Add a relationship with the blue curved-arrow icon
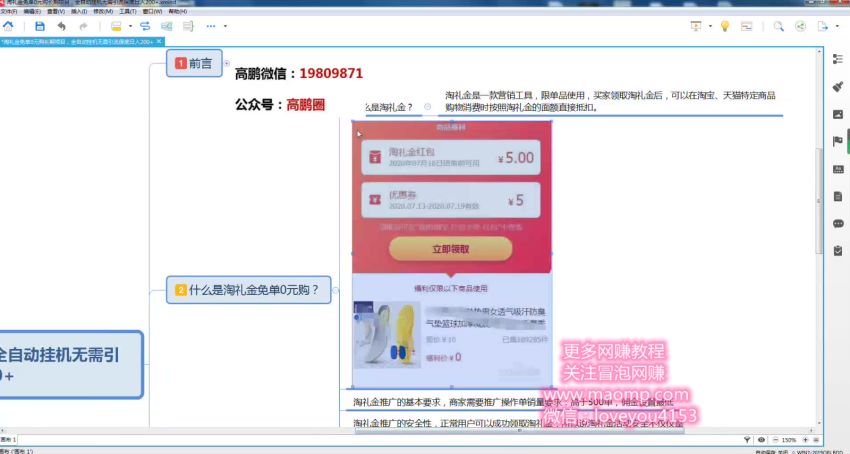The width and height of the screenshot is (850, 454). point(145,26)
